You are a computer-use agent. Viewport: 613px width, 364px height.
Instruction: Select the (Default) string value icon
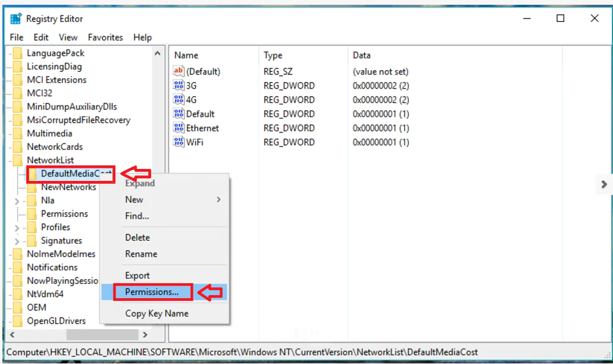pyautogui.click(x=179, y=71)
